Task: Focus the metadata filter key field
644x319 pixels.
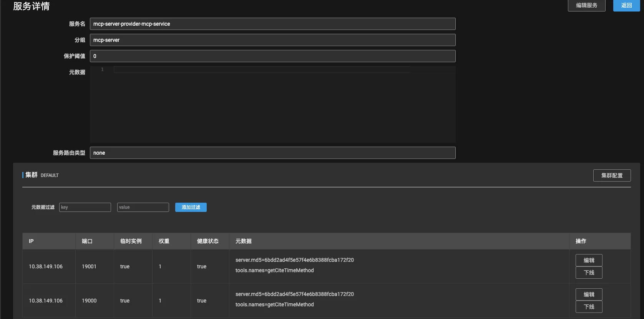Action: (x=85, y=207)
